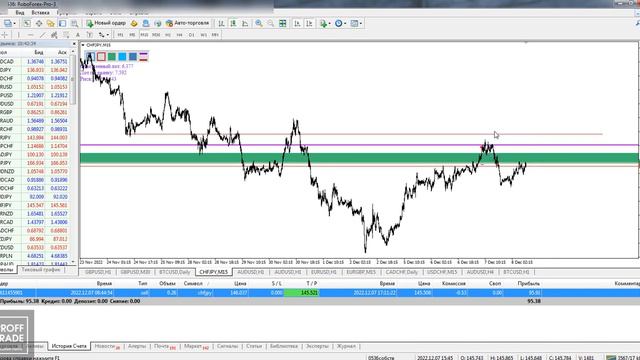Click the blue user account icon

[146, 23]
